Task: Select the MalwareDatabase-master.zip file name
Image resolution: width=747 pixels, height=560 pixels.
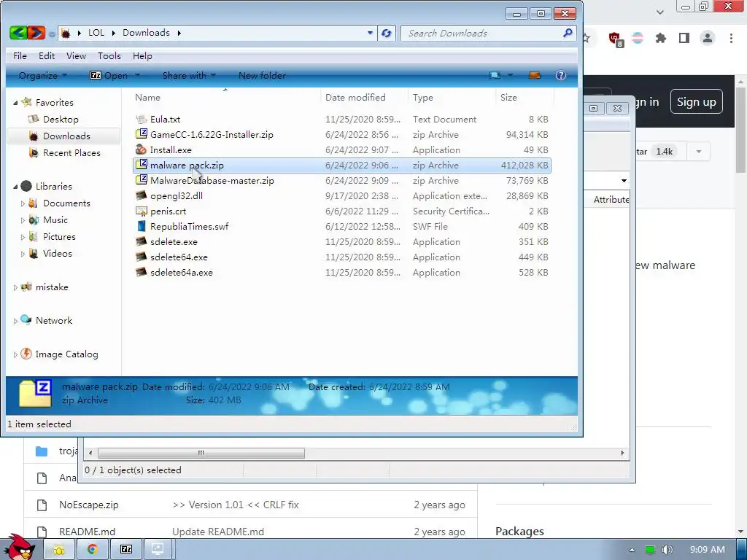Action: 212,181
